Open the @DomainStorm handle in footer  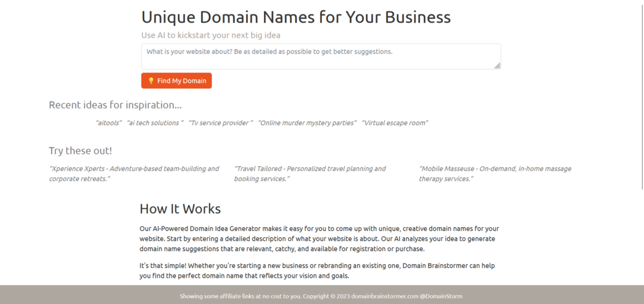[x=441, y=296]
